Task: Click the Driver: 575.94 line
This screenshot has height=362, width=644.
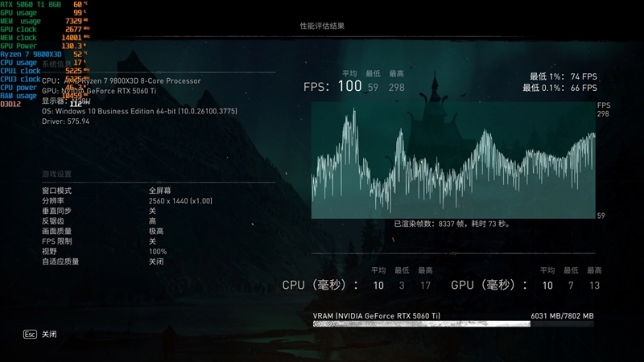Action: [x=66, y=121]
